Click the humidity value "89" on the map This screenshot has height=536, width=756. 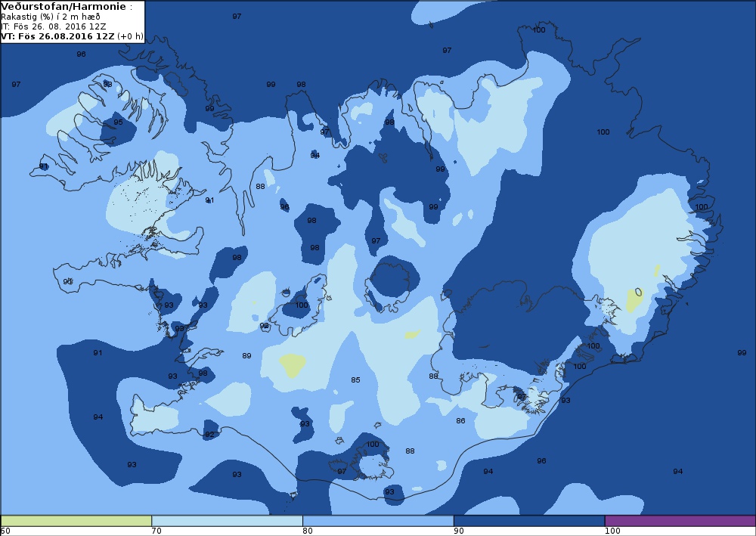click(246, 356)
